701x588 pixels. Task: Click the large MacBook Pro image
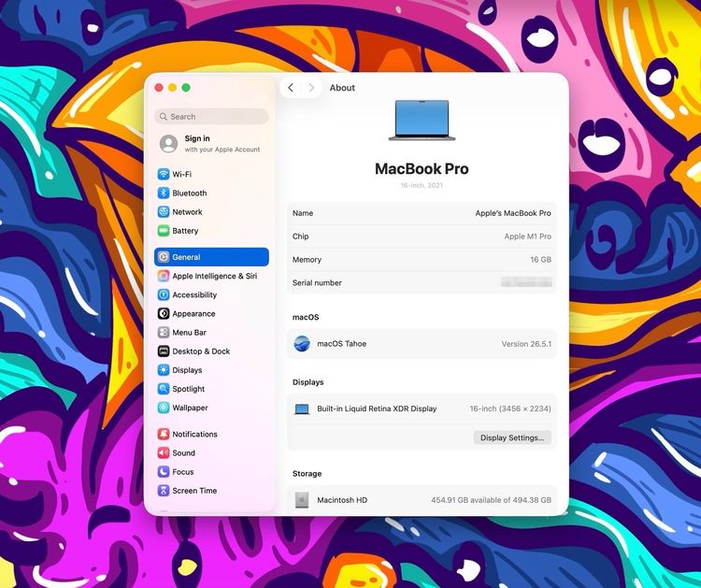422,120
